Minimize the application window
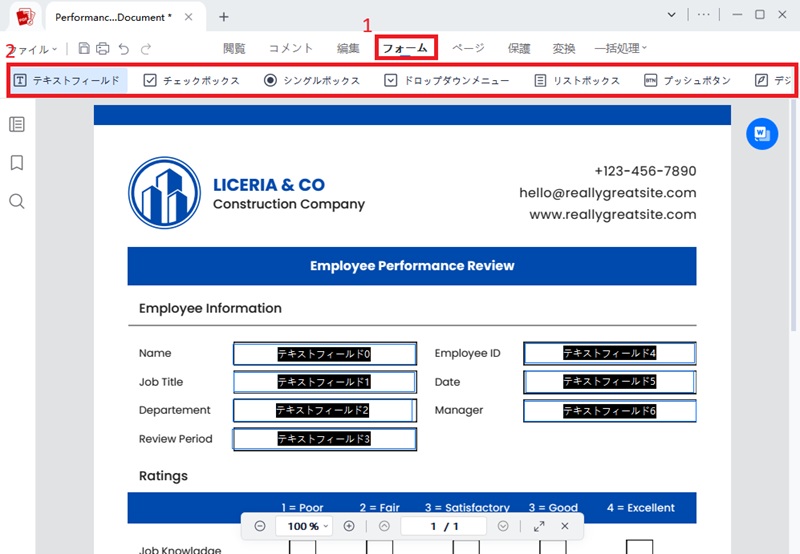 (x=737, y=15)
